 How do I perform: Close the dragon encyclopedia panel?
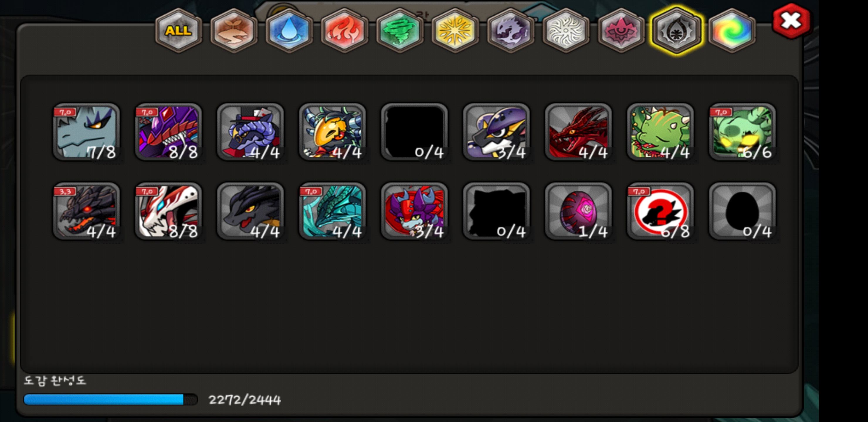[791, 21]
